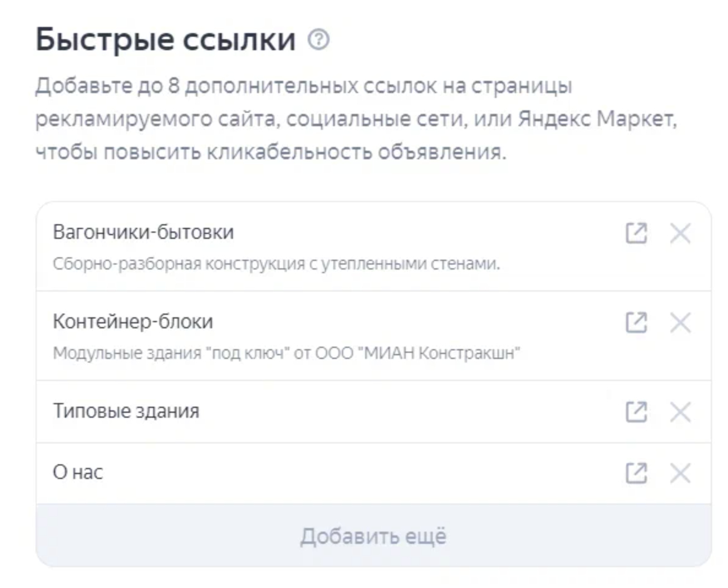Open the Типовые здания link externally
Image resolution: width=728 pixels, height=588 pixels.
(x=636, y=412)
